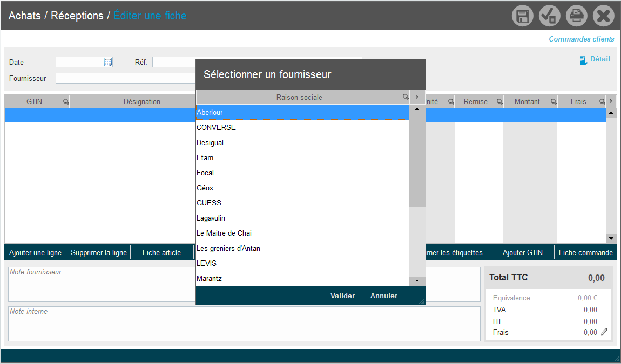Click Ajouter GTIN button
Image resolution: width=621 pixels, height=364 pixels.
coord(522,252)
